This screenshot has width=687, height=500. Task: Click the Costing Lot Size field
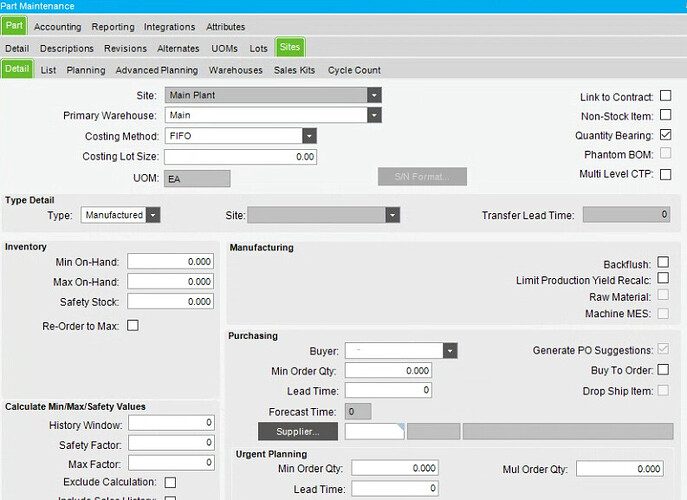[x=241, y=156]
